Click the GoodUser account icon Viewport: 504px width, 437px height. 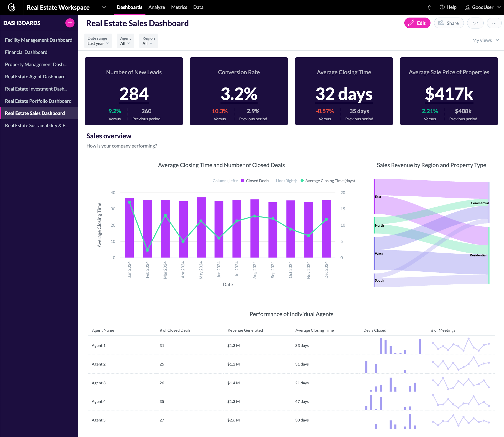467,7
